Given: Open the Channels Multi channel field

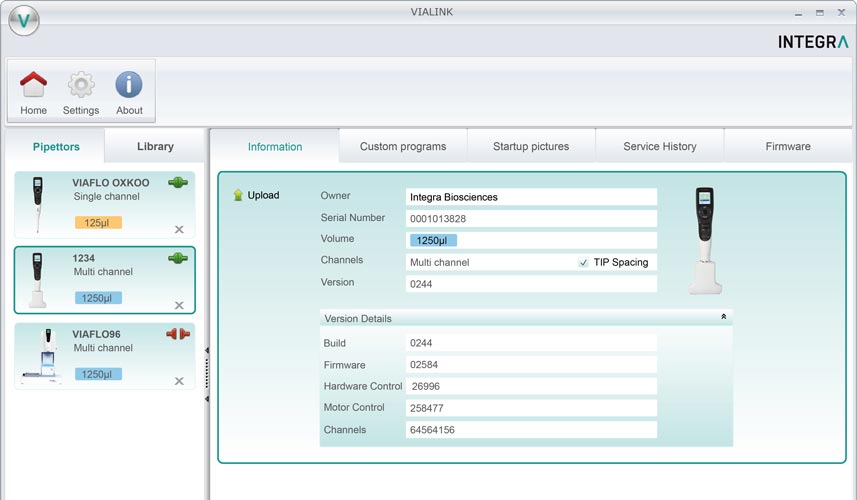Looking at the screenshot, I should click(488, 262).
